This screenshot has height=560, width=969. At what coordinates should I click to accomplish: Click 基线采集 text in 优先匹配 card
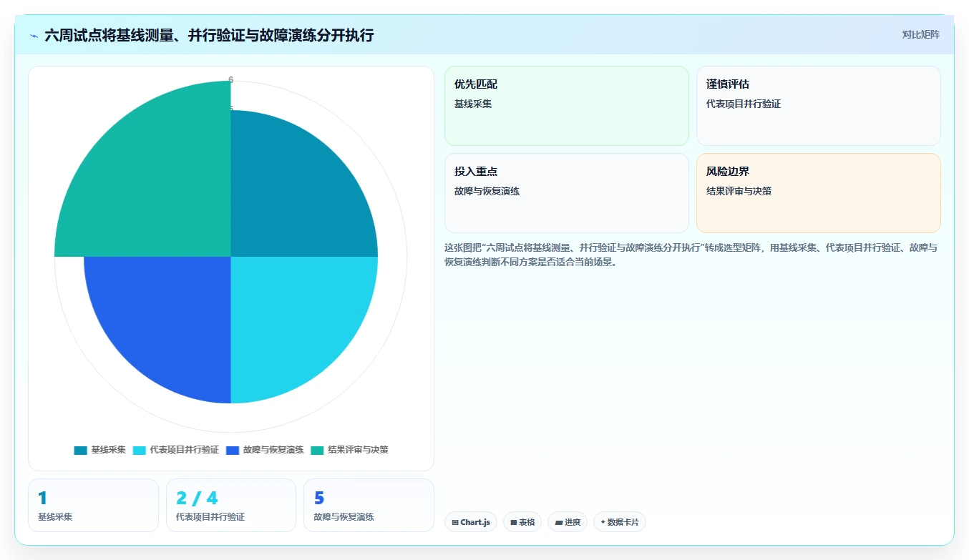[473, 104]
